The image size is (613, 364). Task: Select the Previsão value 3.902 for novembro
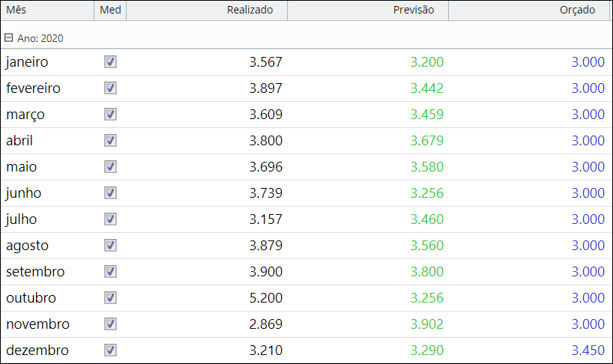(x=427, y=324)
